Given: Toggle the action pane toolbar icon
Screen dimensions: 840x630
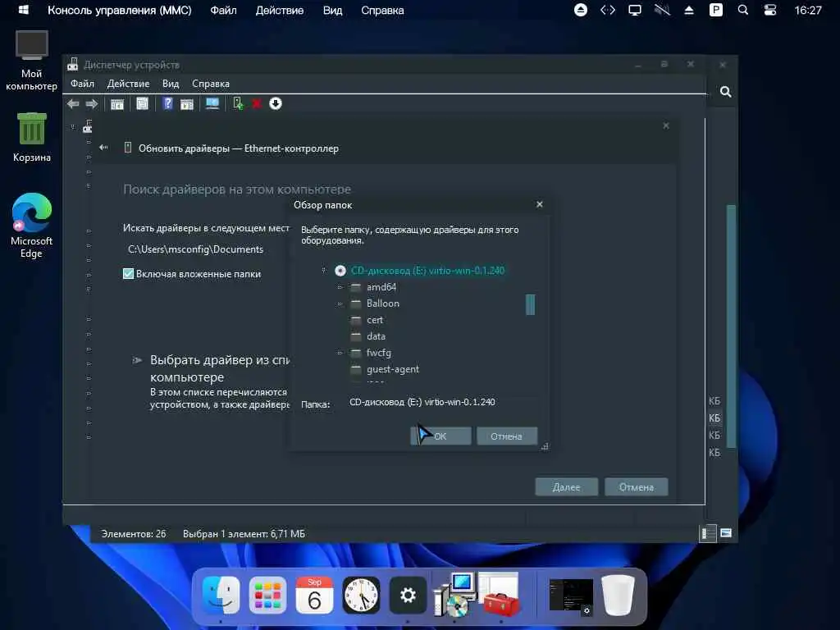Looking at the screenshot, I should pos(187,104).
